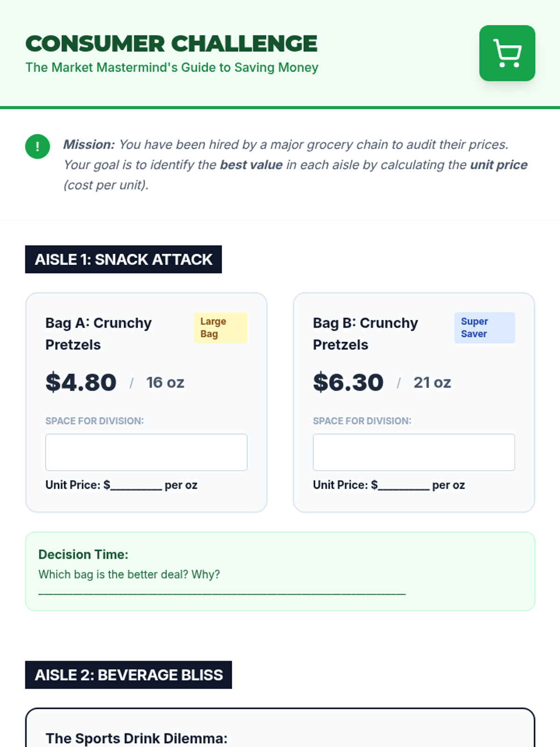The width and height of the screenshot is (560, 747).
Task: Click the $6.30 price on Bag B
Action: click(x=348, y=382)
